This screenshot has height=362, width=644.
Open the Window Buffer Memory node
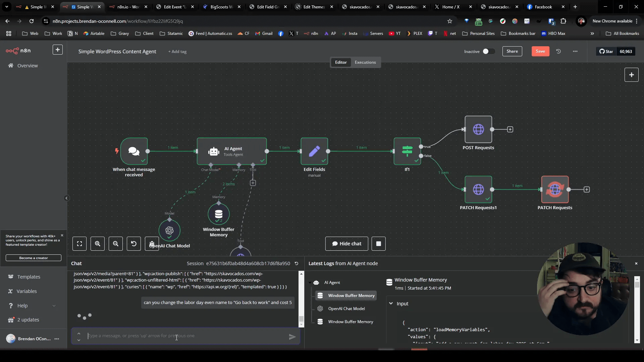tap(219, 214)
